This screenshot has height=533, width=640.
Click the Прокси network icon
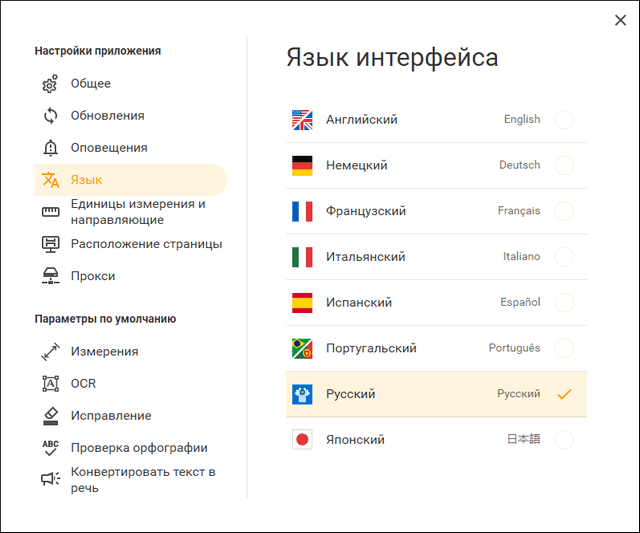(50, 276)
